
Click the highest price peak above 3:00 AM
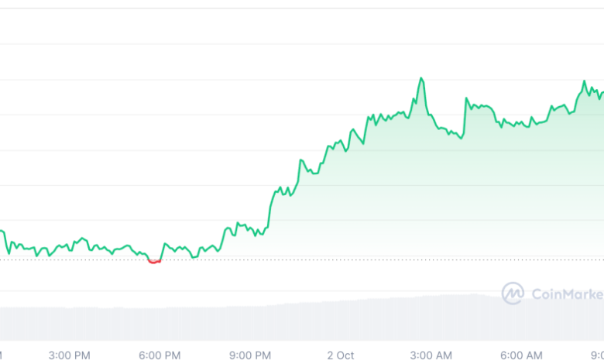click(x=420, y=78)
